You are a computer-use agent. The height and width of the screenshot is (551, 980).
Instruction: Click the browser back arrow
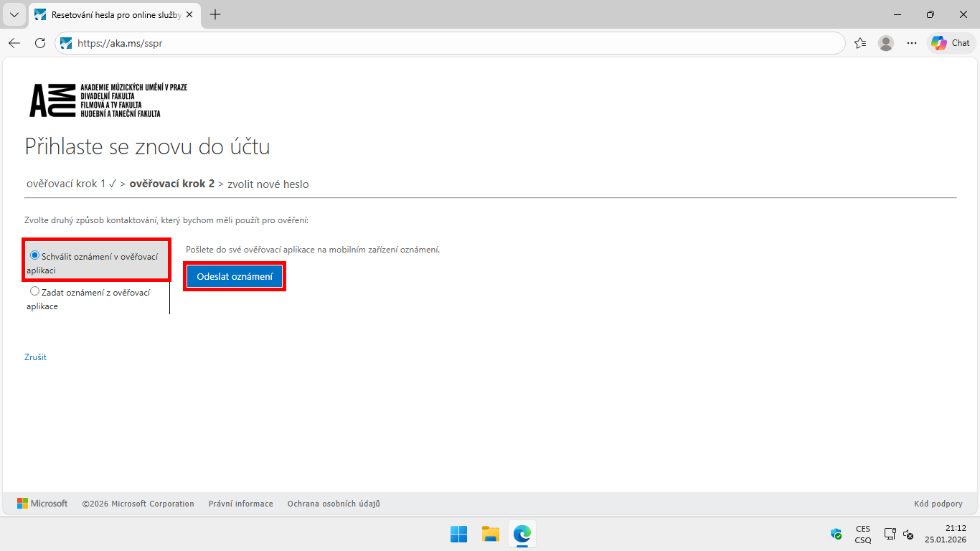tap(14, 43)
